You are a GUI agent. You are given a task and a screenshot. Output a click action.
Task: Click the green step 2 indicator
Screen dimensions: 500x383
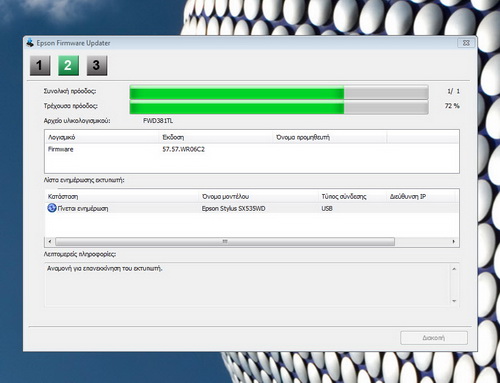click(68, 65)
